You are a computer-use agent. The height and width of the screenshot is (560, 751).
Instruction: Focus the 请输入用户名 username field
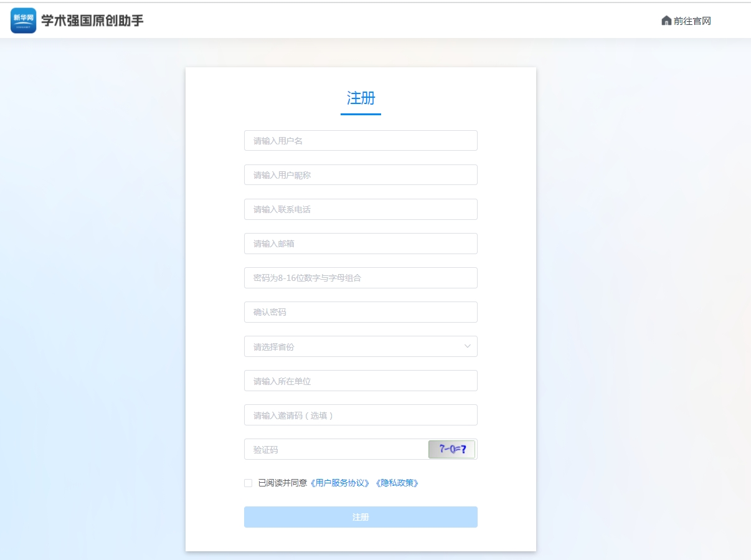pos(361,141)
